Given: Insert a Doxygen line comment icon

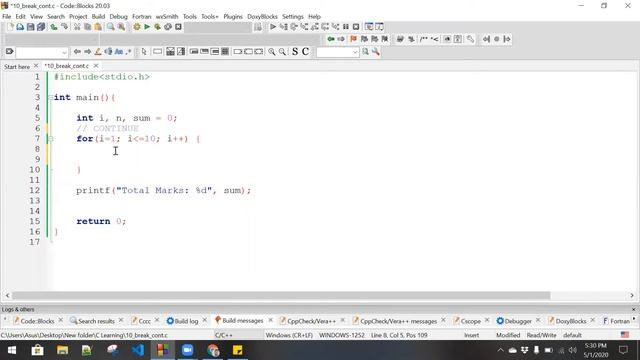Looking at the screenshot, I should click(x=435, y=39).
